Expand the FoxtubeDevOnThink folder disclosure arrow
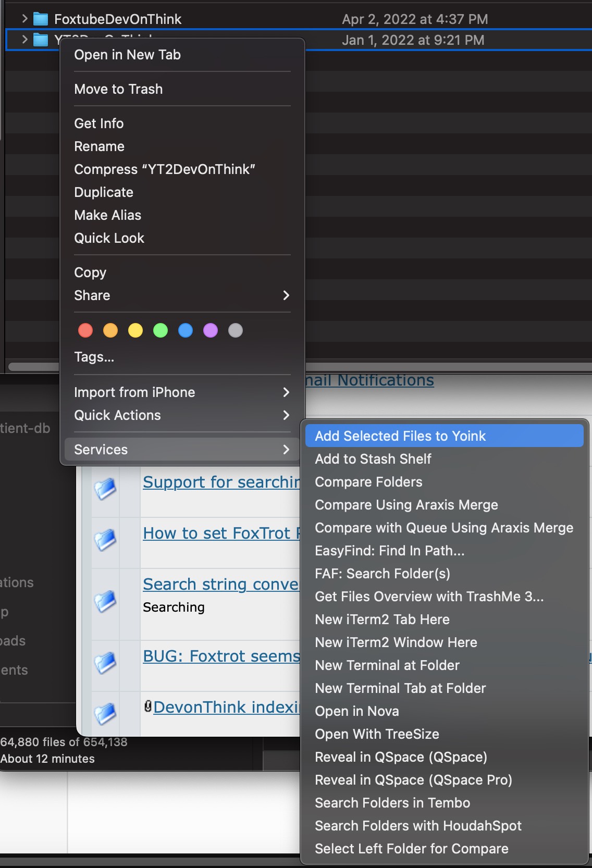Image resolution: width=592 pixels, height=868 pixels. pyautogui.click(x=24, y=19)
